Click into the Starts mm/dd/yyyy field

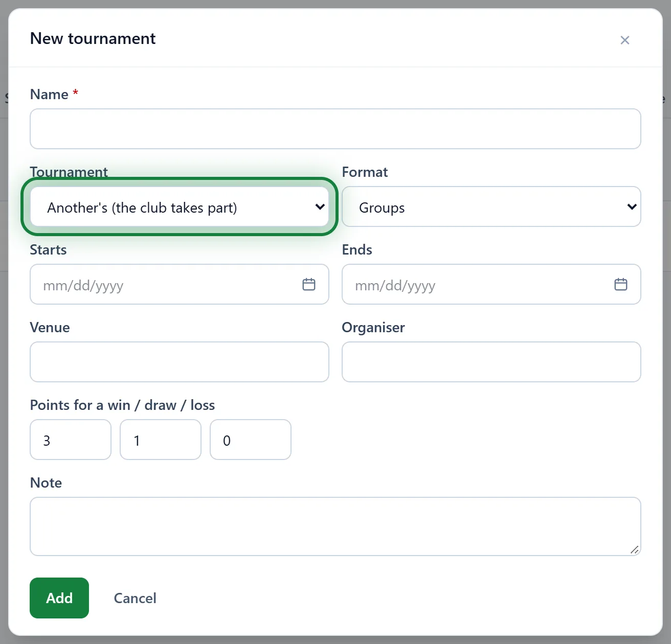(x=180, y=284)
